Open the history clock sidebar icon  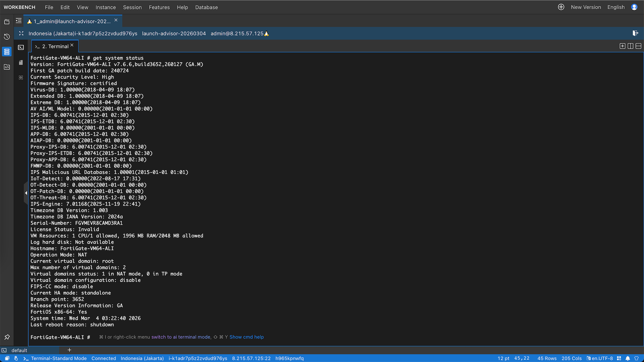pyautogui.click(x=7, y=37)
